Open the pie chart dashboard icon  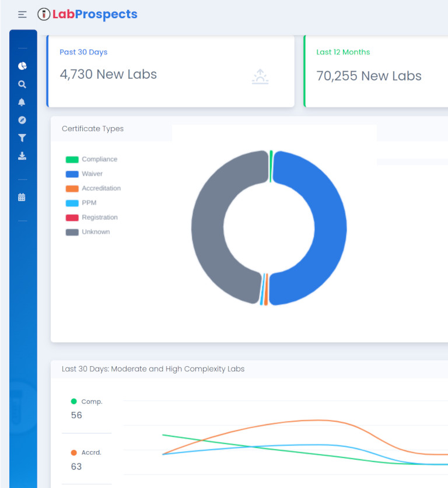pos(22,66)
